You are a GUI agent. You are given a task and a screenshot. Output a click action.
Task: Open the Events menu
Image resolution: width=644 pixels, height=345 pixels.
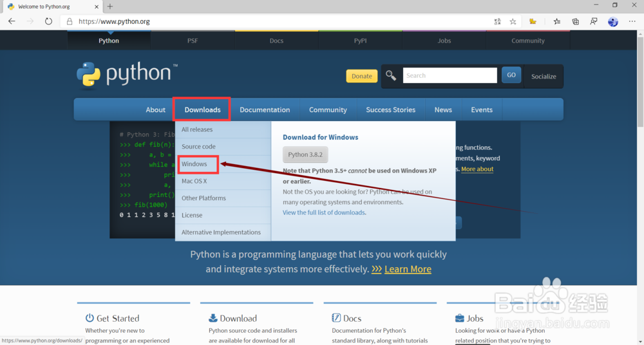coord(482,109)
